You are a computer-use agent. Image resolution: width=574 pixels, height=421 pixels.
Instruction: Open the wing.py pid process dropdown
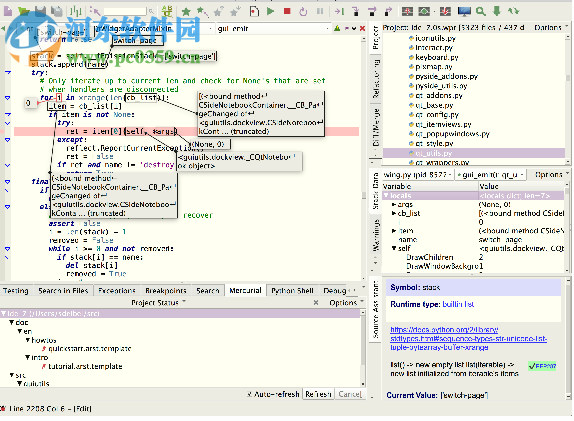click(418, 175)
